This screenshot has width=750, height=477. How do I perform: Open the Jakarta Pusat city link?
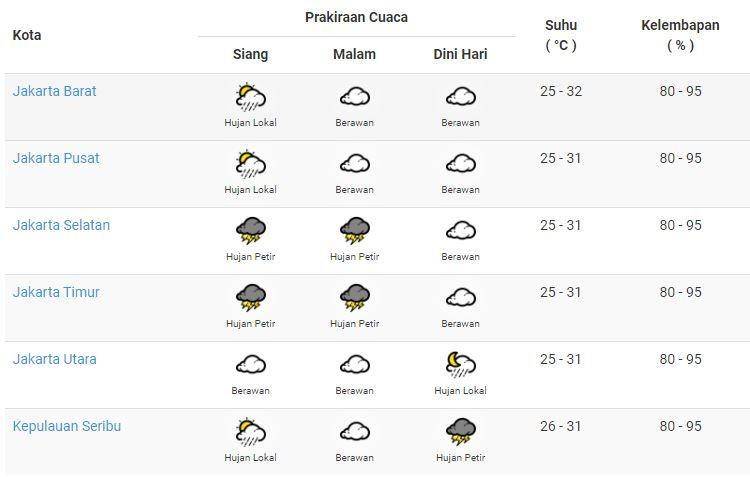[x=56, y=158]
